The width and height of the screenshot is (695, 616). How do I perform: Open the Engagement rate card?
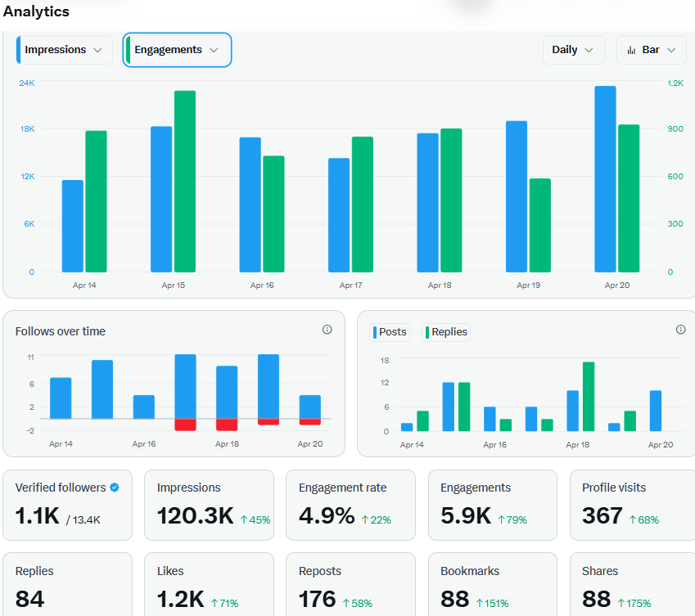(350, 505)
